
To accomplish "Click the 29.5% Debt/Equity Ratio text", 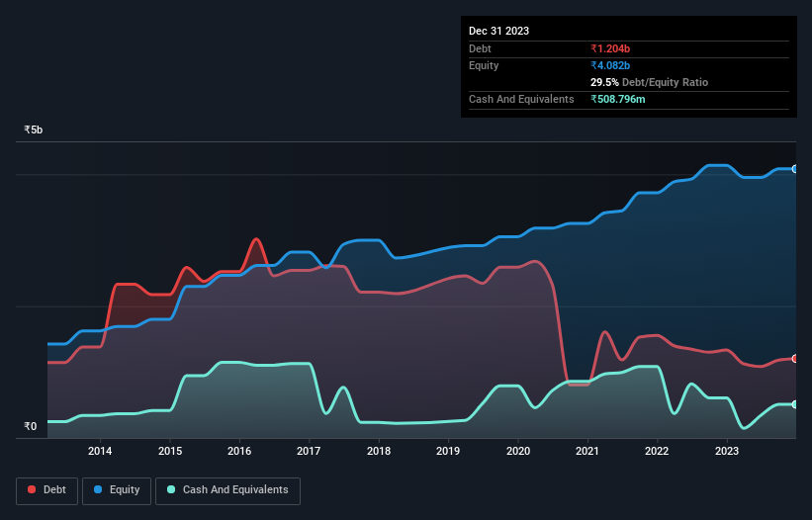I will (649, 82).
